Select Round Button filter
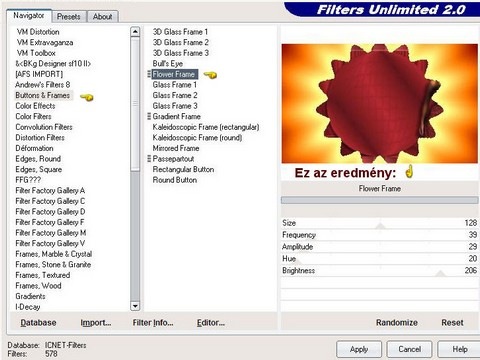This screenshot has width=480, height=360. (x=175, y=180)
